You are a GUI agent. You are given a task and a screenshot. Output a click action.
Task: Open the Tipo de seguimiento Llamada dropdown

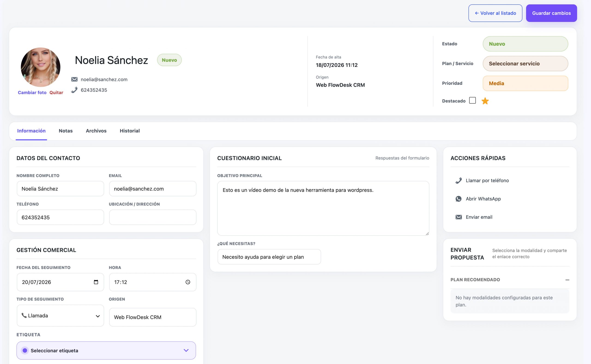click(x=60, y=316)
